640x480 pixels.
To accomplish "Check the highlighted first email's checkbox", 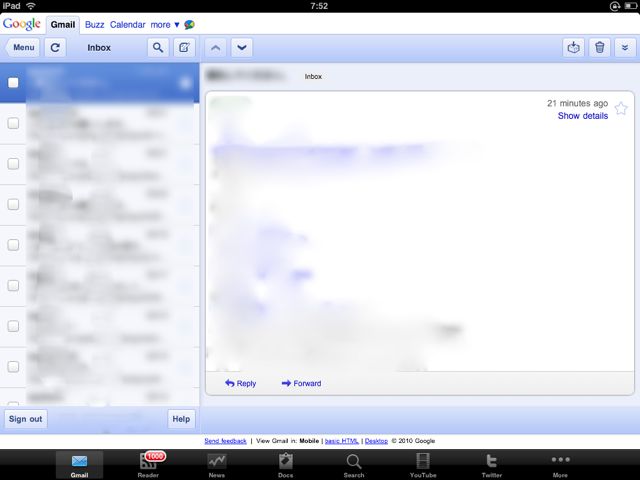I will pos(13,83).
